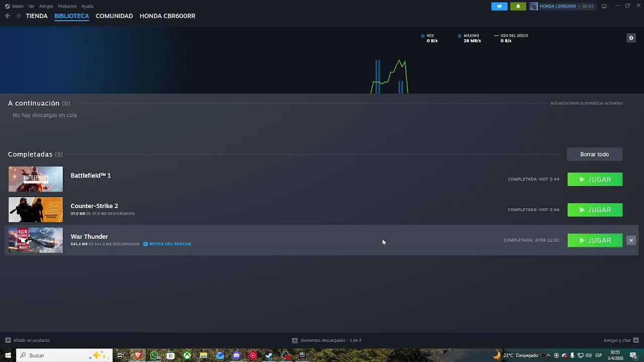Select the Battlefield™ 1 title
The height and width of the screenshot is (362, 644).
coord(91,175)
